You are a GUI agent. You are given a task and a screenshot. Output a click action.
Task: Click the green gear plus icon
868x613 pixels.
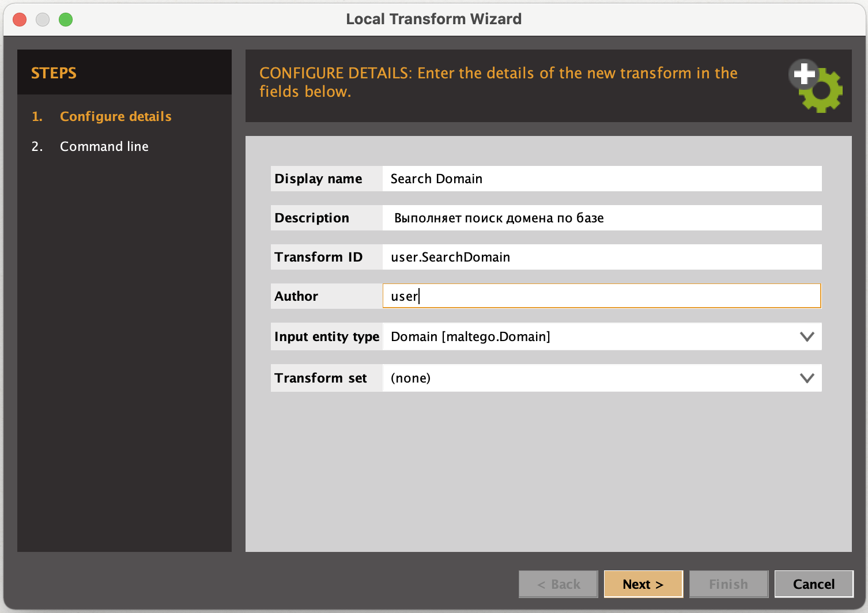tap(816, 86)
